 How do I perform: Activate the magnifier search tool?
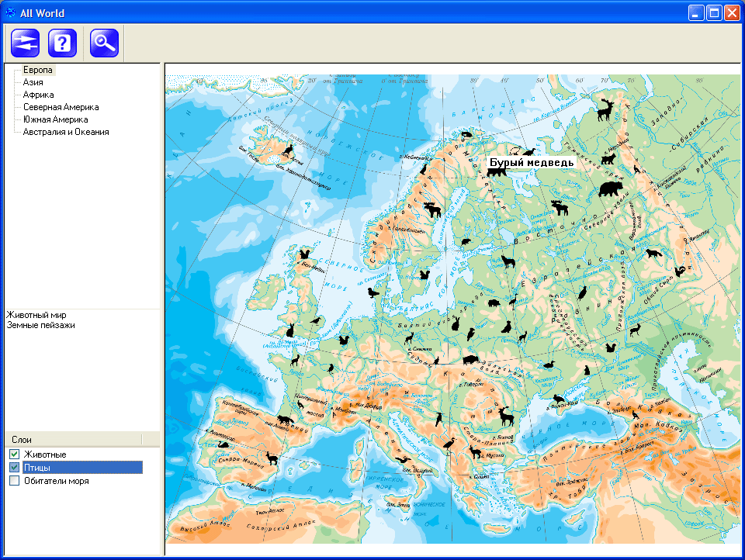pyautogui.click(x=104, y=43)
